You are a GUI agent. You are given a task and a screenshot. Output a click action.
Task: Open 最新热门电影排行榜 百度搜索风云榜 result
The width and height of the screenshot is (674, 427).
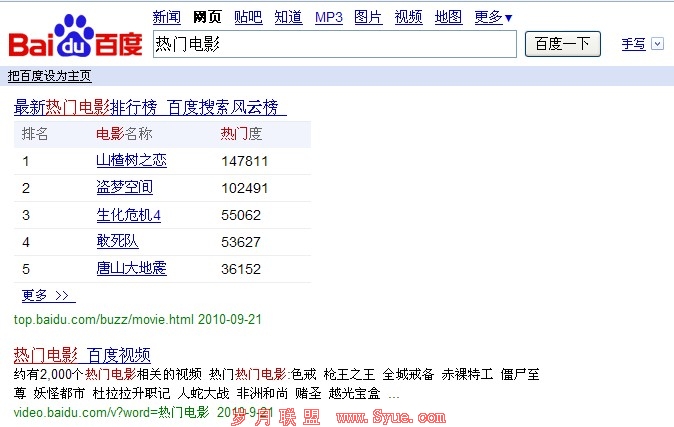pyautogui.click(x=150, y=107)
